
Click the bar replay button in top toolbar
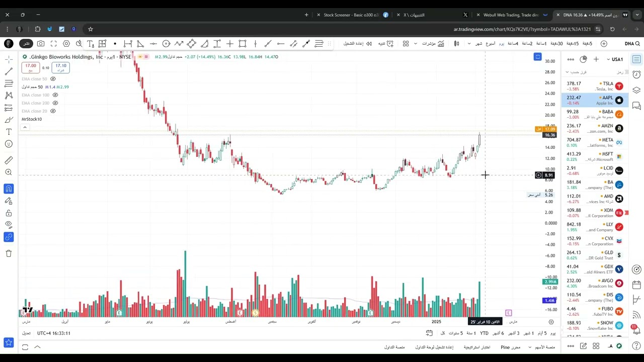(x=358, y=44)
